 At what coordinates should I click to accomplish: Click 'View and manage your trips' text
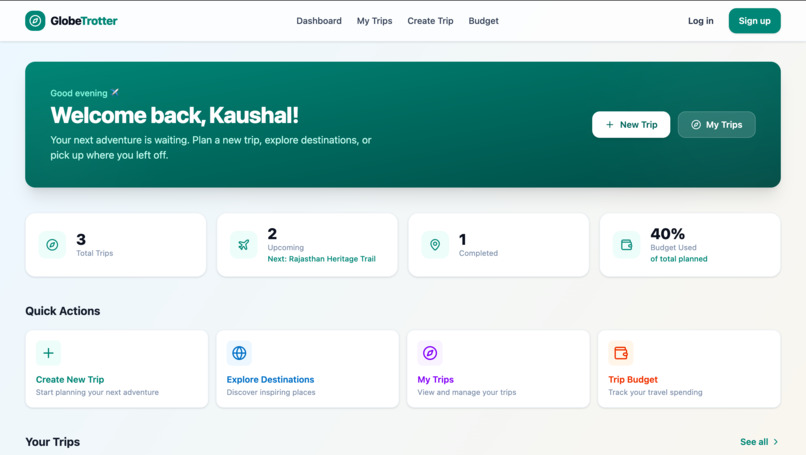(467, 392)
